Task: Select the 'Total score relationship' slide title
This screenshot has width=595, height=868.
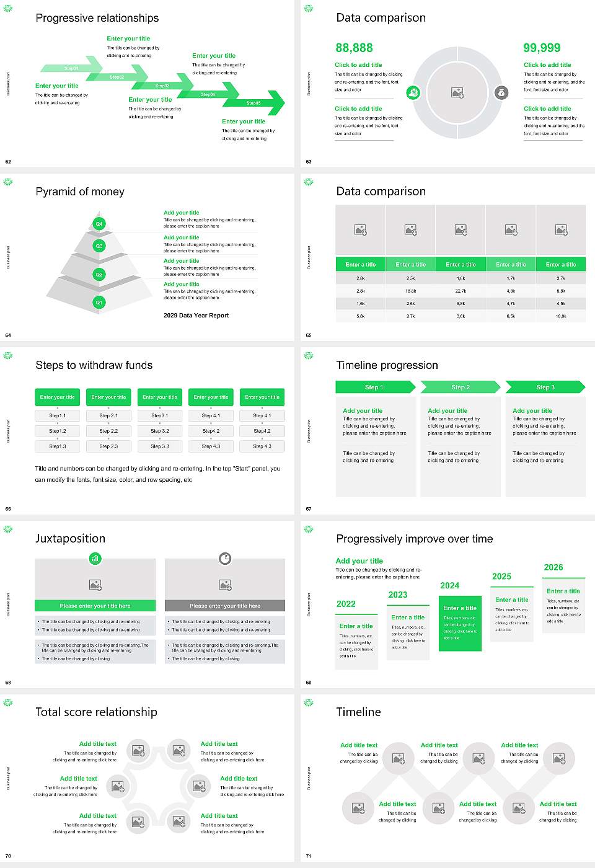Action: pyautogui.click(x=96, y=712)
